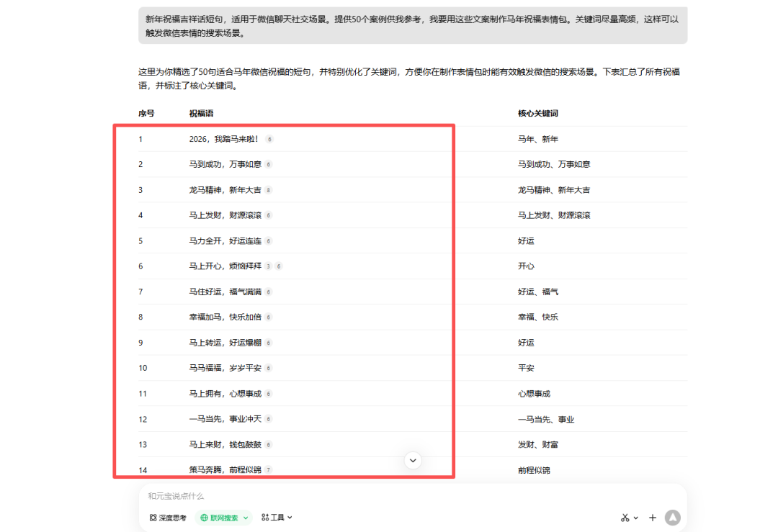Click the 核心关键词 column header

tap(538, 114)
